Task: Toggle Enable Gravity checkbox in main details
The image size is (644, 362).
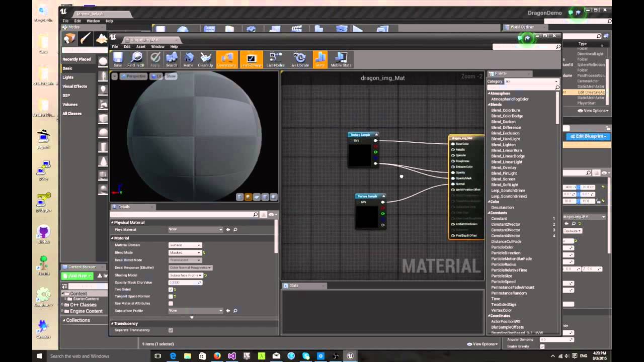Action: click(542, 346)
